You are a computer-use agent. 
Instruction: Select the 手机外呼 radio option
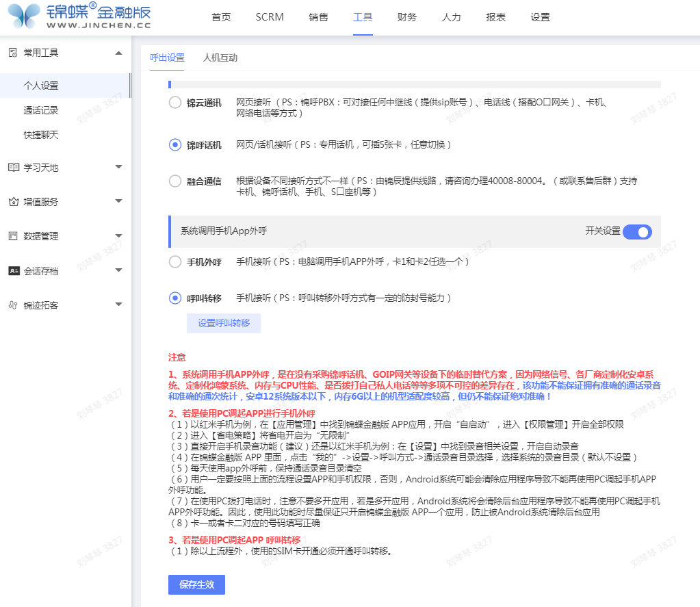175,262
